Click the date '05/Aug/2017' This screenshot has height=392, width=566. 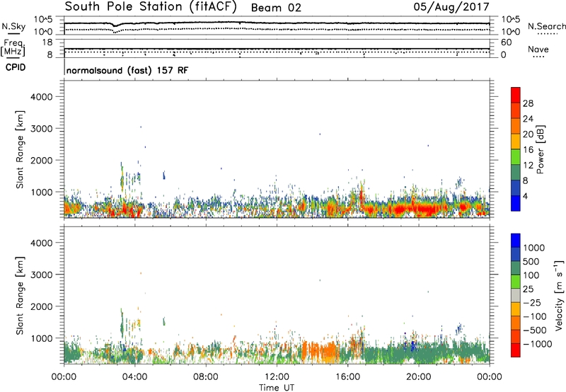[x=451, y=6]
